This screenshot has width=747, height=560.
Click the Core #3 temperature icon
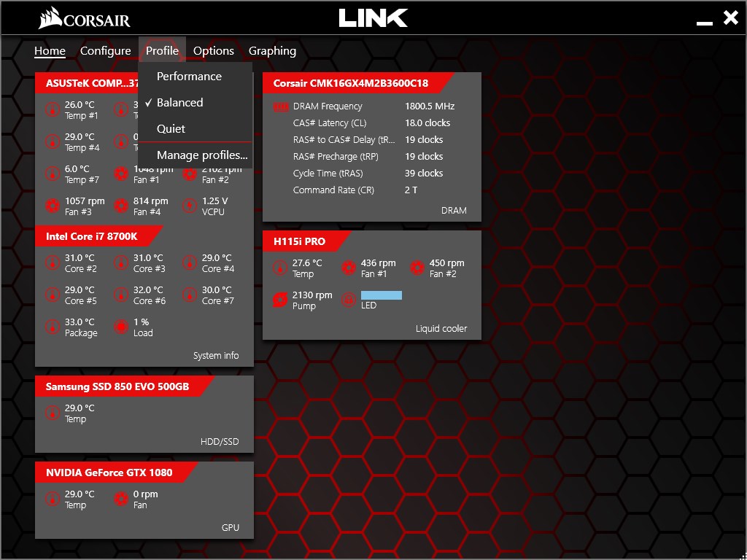(x=121, y=262)
